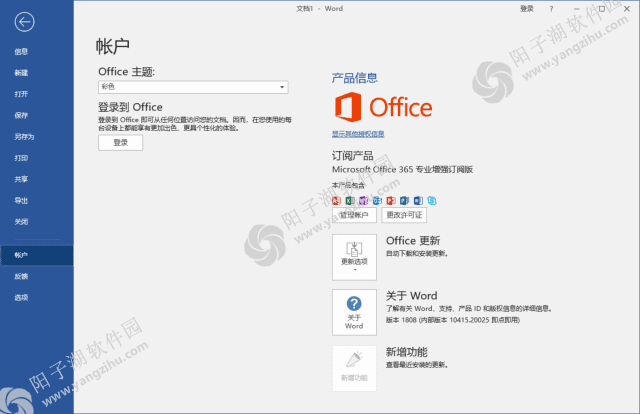Open the 显示其他授权信息 link
Screen dimensions: 640x414
click(358, 134)
